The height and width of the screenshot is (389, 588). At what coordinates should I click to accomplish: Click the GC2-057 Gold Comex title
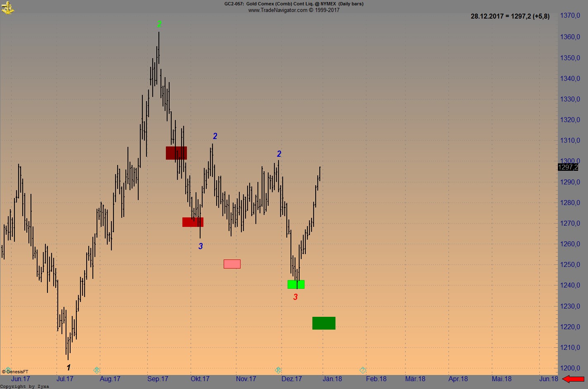click(x=294, y=4)
